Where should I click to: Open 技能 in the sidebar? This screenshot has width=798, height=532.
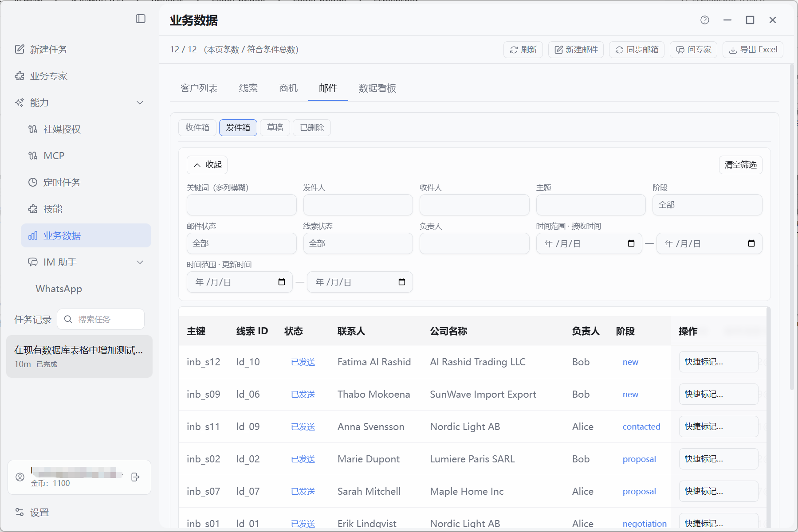[45, 209]
